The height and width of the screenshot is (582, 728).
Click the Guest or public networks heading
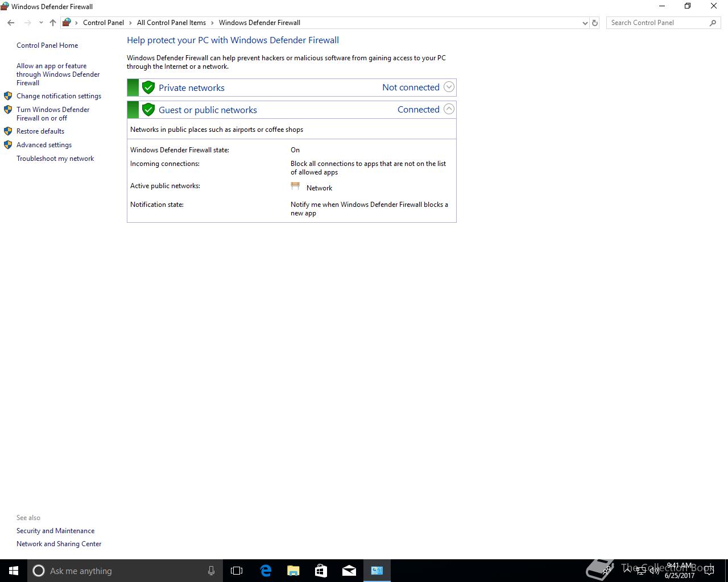(x=208, y=110)
